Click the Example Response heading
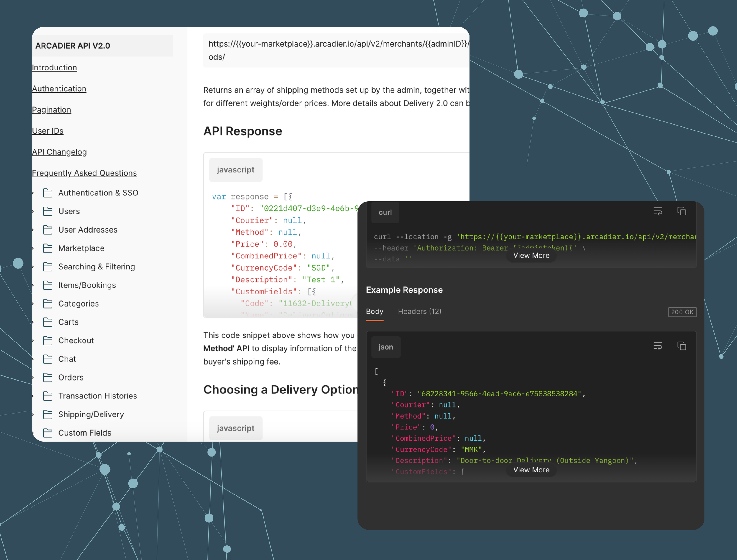 [x=404, y=290]
